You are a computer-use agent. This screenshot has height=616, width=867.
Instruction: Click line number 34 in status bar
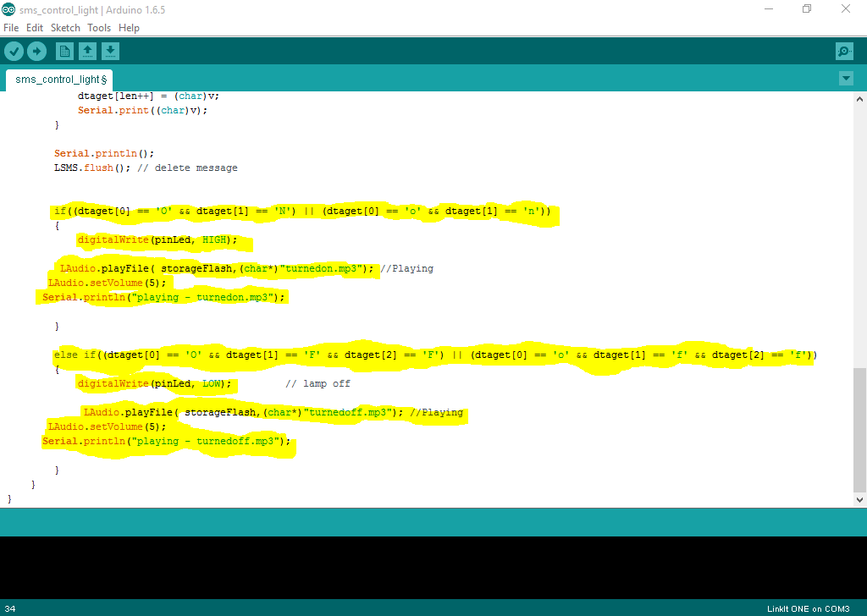tap(10, 609)
